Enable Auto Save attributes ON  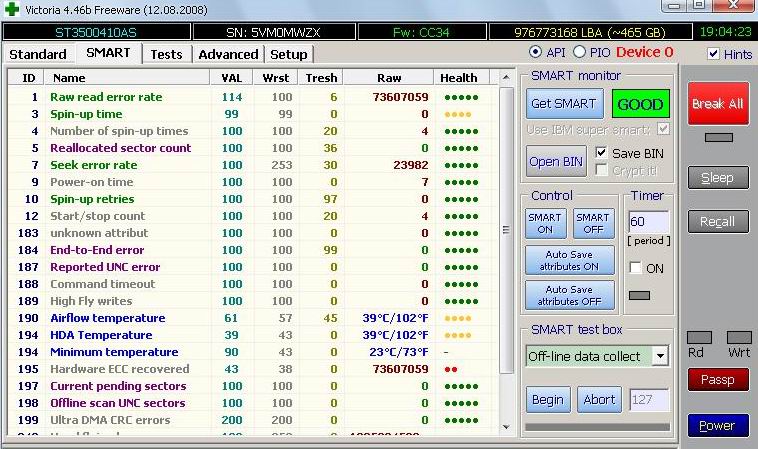tap(569, 261)
